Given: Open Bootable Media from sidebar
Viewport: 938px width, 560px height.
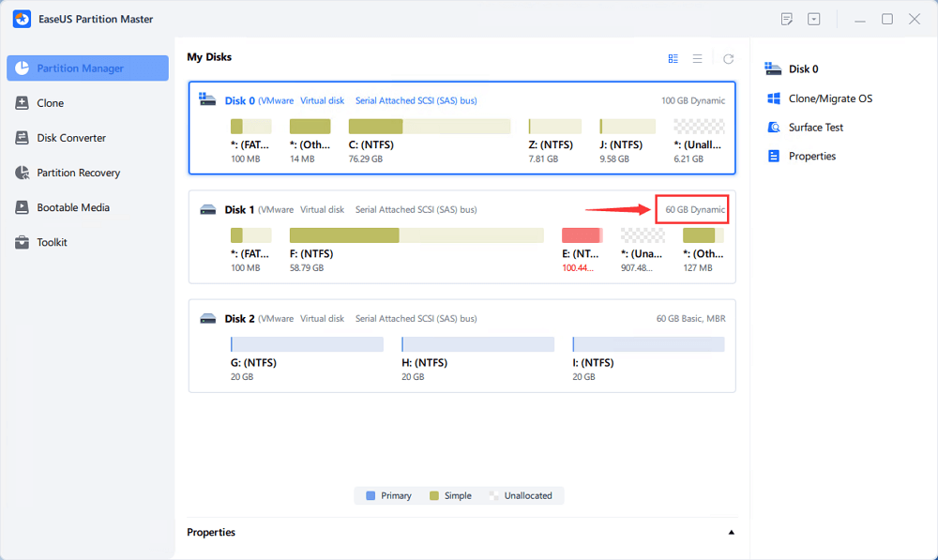Looking at the screenshot, I should tap(72, 207).
